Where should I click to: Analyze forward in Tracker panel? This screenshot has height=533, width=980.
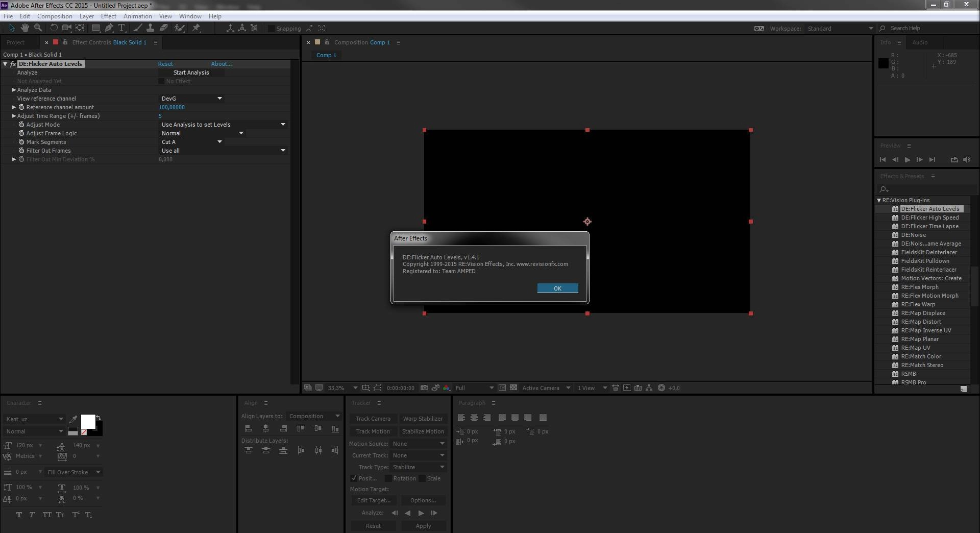[421, 513]
